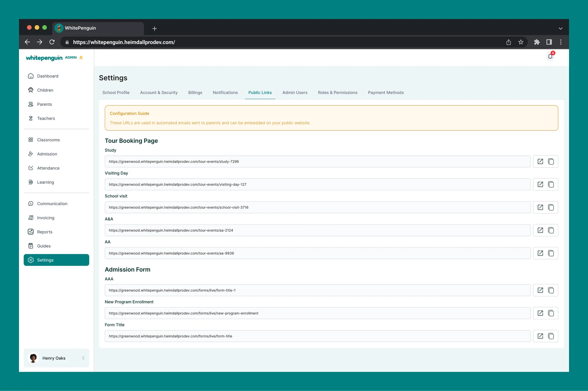The image size is (588, 391).
Task: Copy the New Program Enrollment URL
Action: (551, 313)
